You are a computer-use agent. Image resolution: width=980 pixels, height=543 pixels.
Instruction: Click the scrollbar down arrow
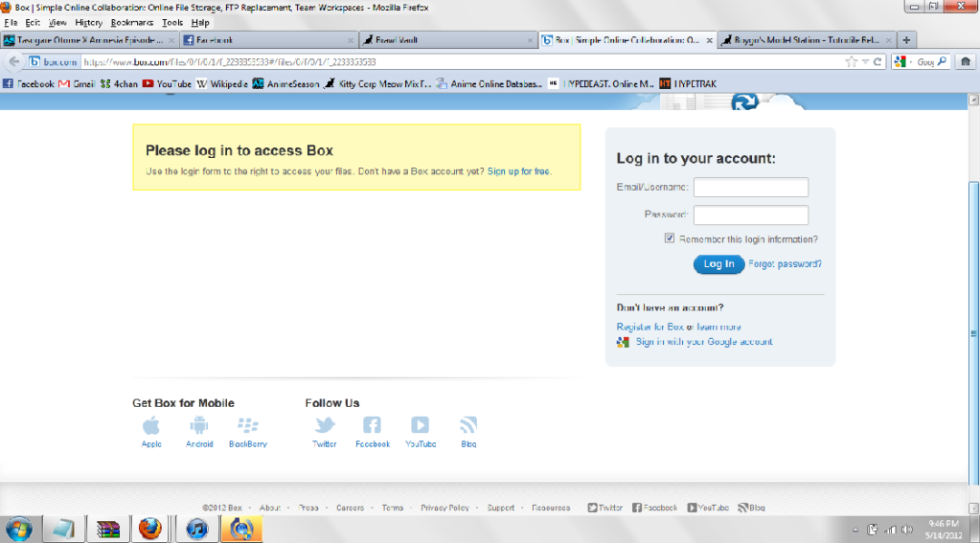point(973,509)
